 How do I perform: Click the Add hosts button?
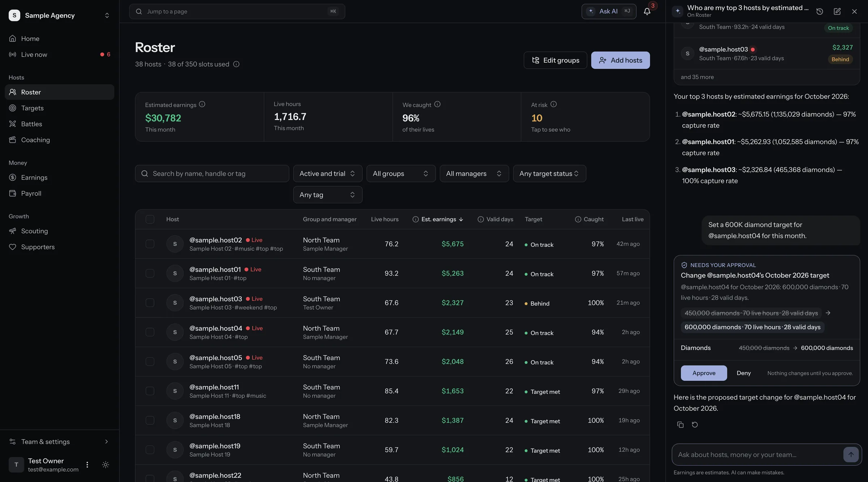[x=620, y=60]
